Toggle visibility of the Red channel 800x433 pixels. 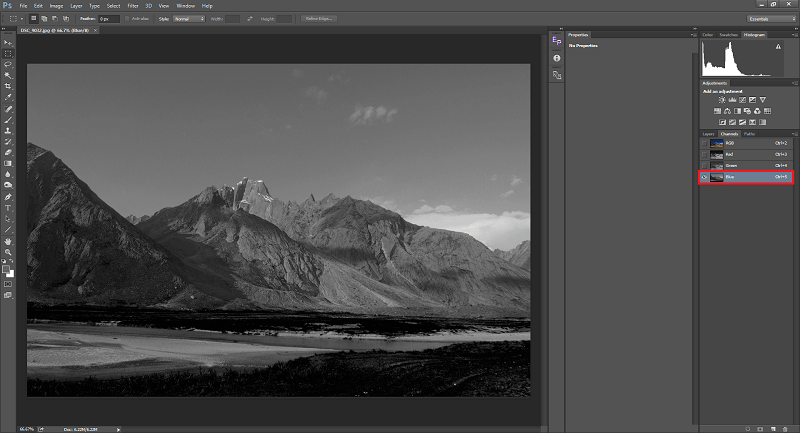tap(704, 154)
